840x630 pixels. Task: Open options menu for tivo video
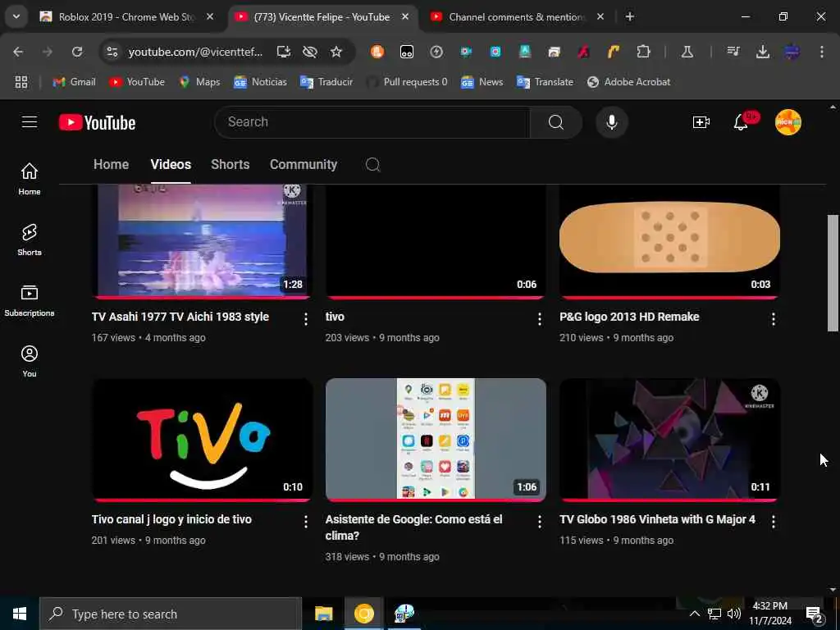pyautogui.click(x=540, y=319)
